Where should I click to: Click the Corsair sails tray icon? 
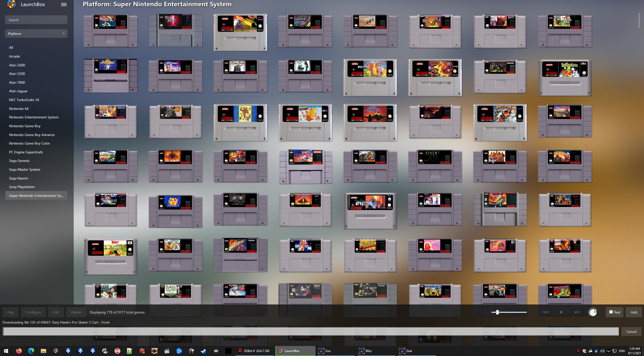click(590, 351)
